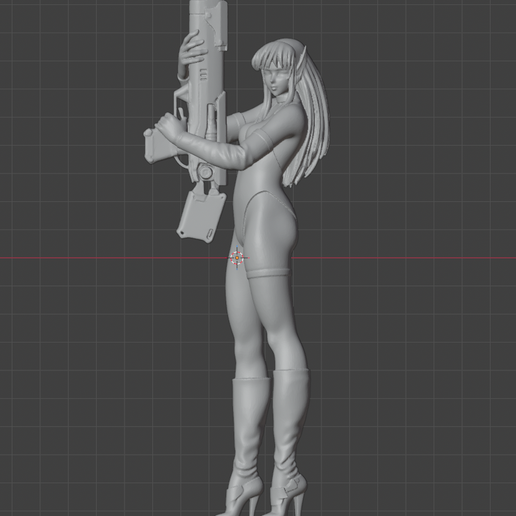Select the circular joint on the rifle

(206, 172)
